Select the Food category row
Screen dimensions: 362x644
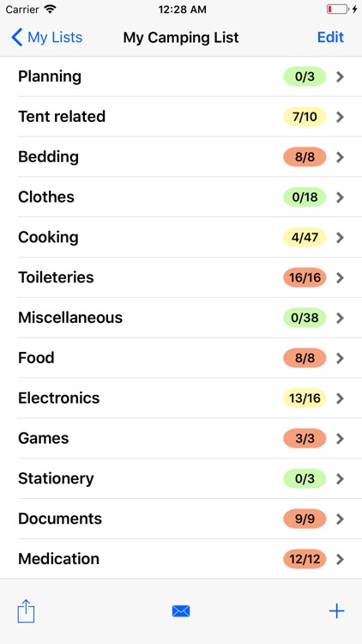click(x=181, y=358)
